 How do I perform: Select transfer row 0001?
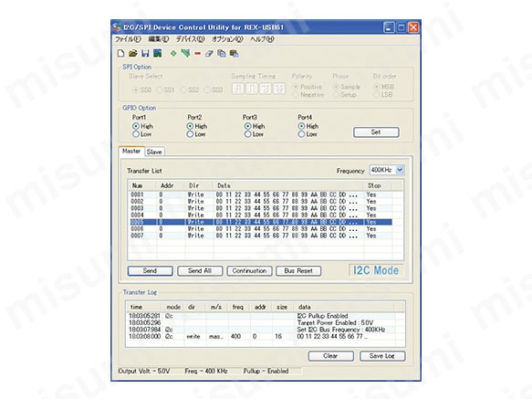pyautogui.click(x=261, y=194)
